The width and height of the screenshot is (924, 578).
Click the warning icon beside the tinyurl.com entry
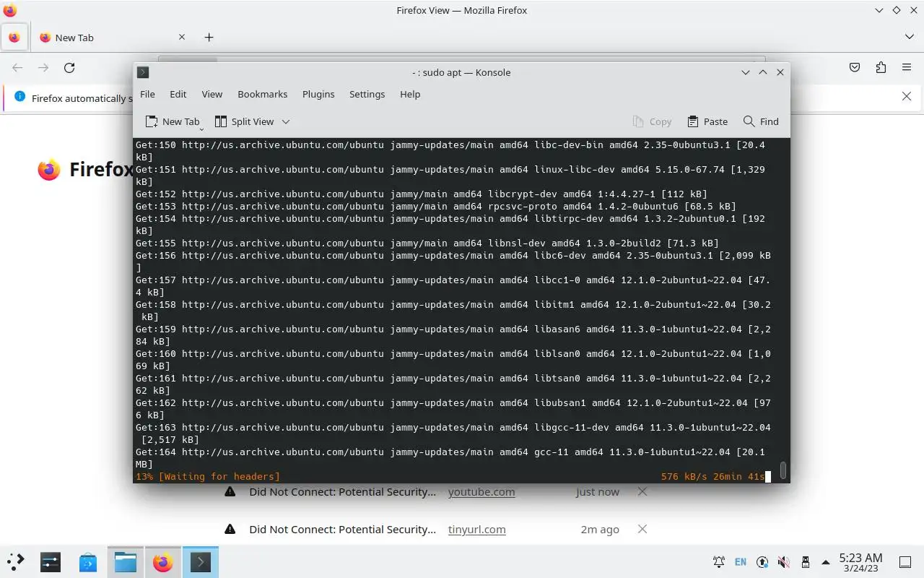pos(230,529)
